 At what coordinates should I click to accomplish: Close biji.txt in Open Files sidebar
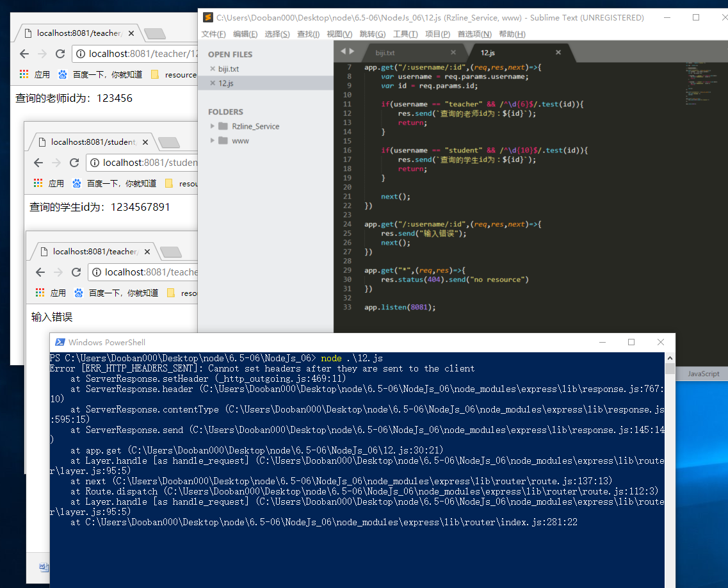(213, 69)
